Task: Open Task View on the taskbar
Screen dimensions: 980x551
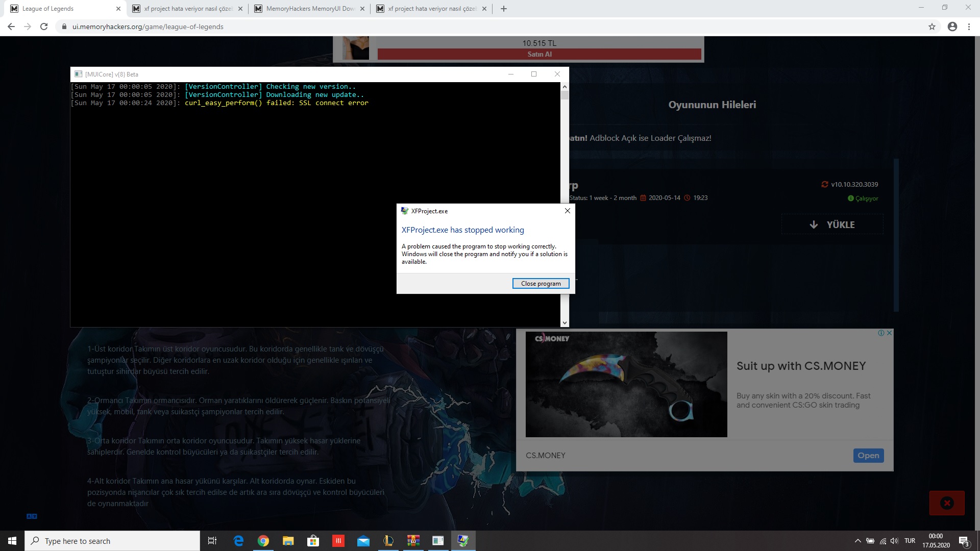Action: coord(212,541)
